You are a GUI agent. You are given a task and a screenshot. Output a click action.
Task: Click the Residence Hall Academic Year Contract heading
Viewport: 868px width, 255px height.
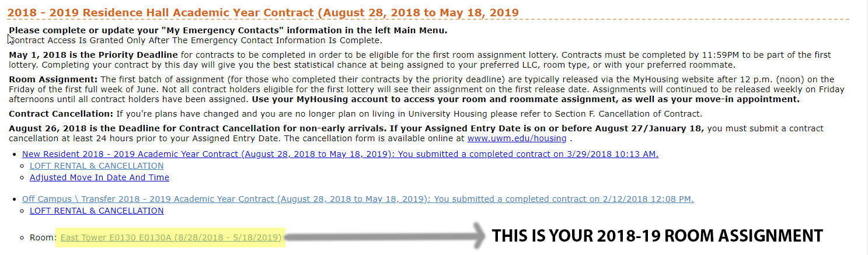coord(264,12)
